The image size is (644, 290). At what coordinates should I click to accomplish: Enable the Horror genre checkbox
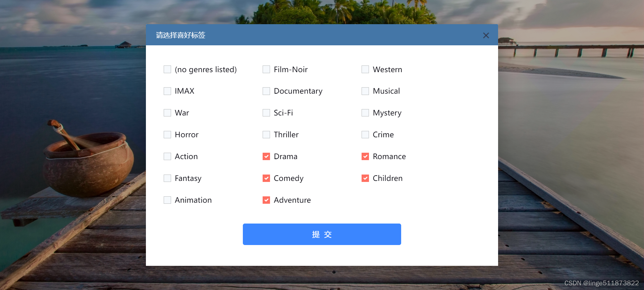click(x=167, y=135)
